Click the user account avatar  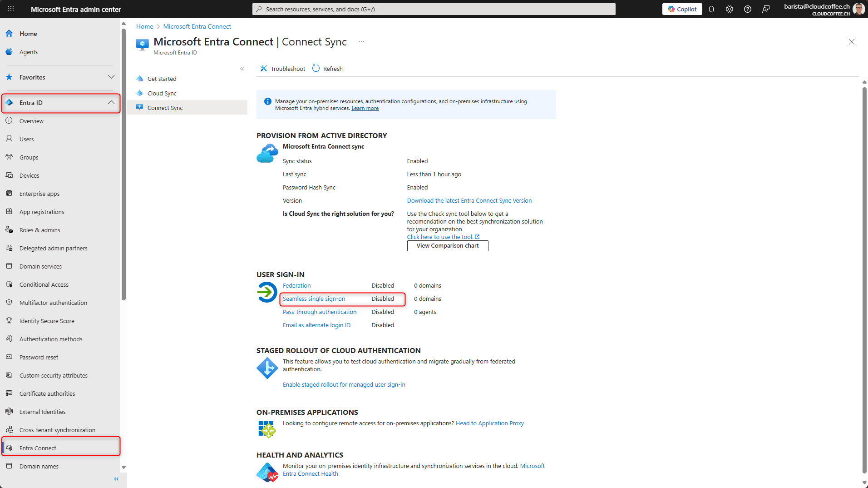[x=858, y=9]
